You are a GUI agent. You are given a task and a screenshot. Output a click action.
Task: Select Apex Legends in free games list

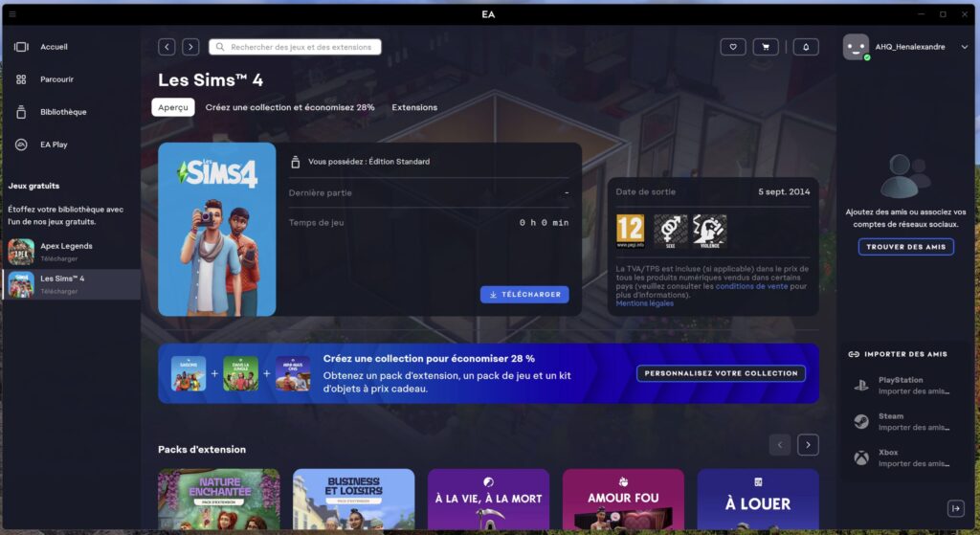71,252
